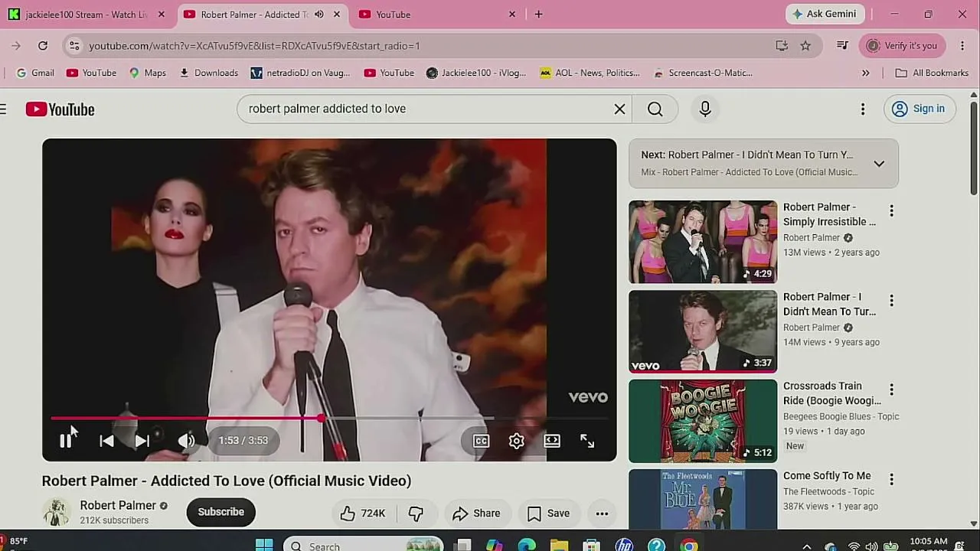Open options menu for Simply Irresistible

pos(891,210)
